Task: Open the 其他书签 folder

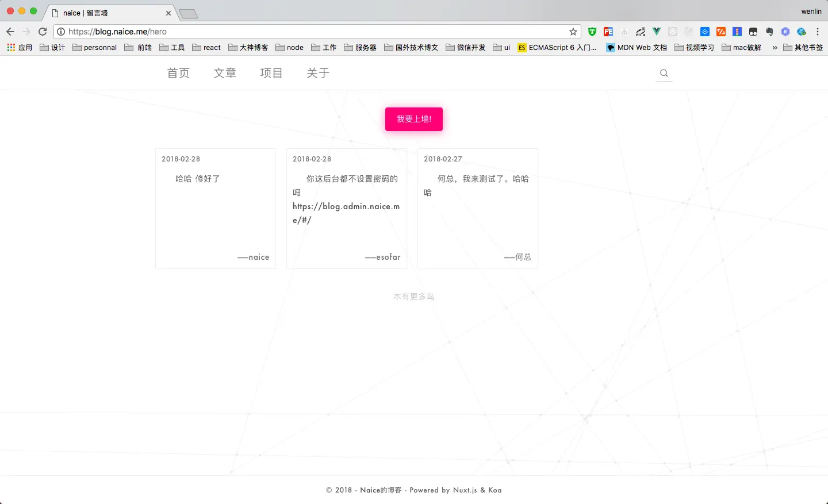Action: (x=803, y=48)
